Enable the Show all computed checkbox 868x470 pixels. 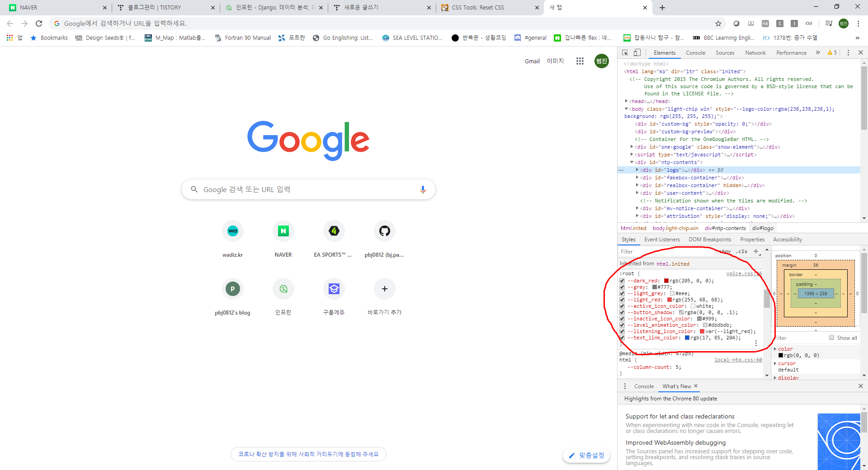(831, 338)
